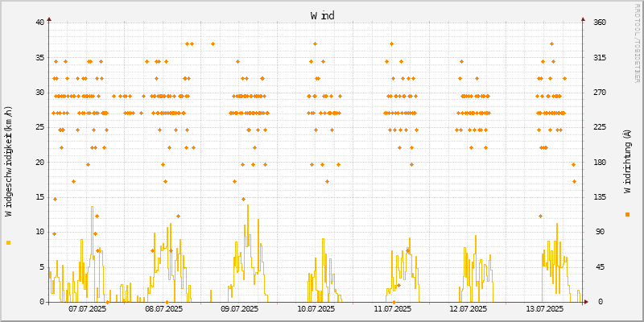Select the 11.07.2025 date label
This screenshot has height=322, width=644.
coord(392,308)
